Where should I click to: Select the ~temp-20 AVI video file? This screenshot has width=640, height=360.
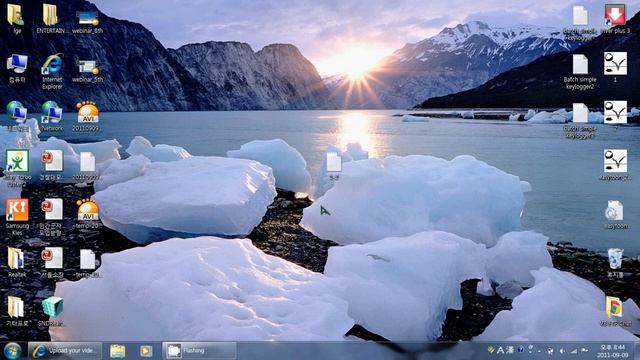[x=87, y=210]
